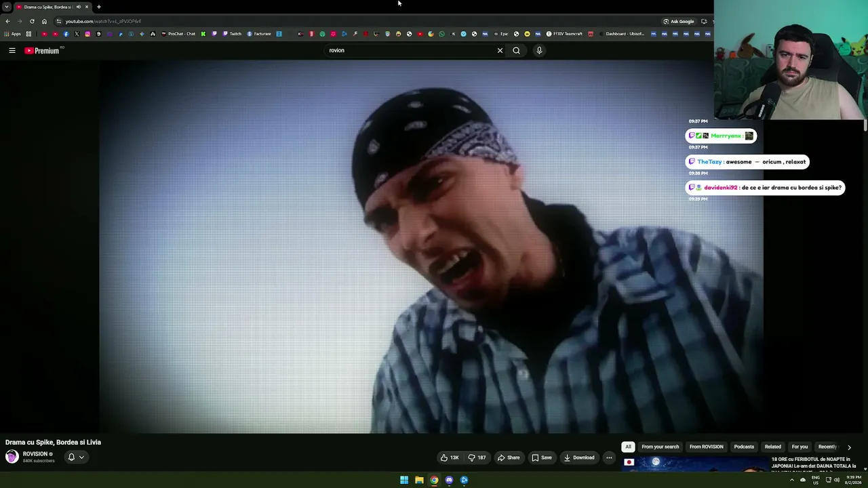The image size is (868, 488).
Task: Open the Instagram bookmark
Action: point(87,34)
